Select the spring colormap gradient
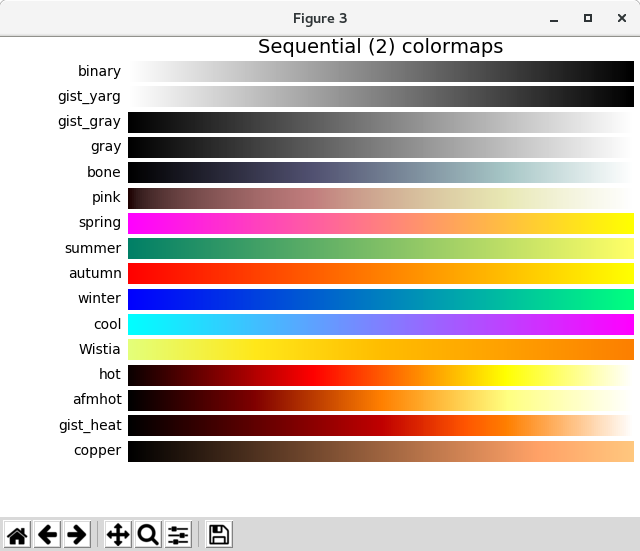Image resolution: width=640 pixels, height=551 pixels. [381, 223]
